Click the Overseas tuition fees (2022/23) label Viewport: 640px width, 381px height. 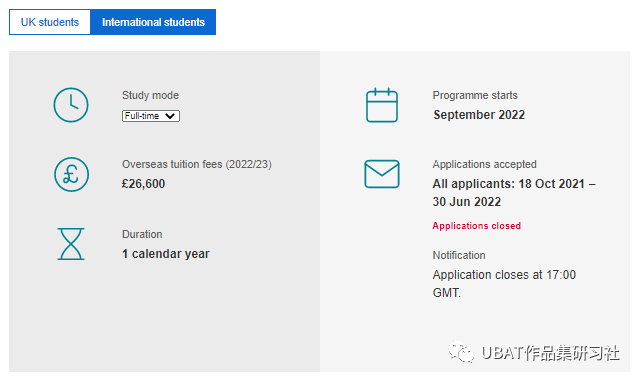tap(197, 164)
